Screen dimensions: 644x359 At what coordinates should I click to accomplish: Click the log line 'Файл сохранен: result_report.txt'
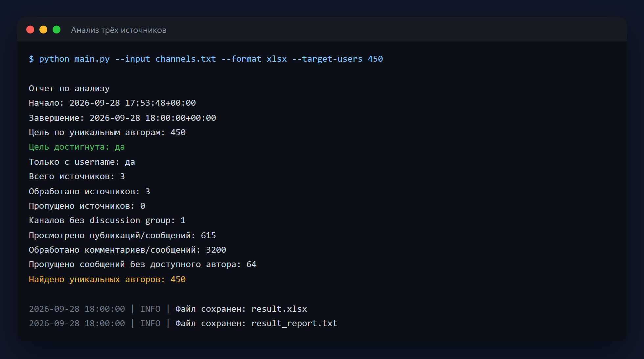183,324
